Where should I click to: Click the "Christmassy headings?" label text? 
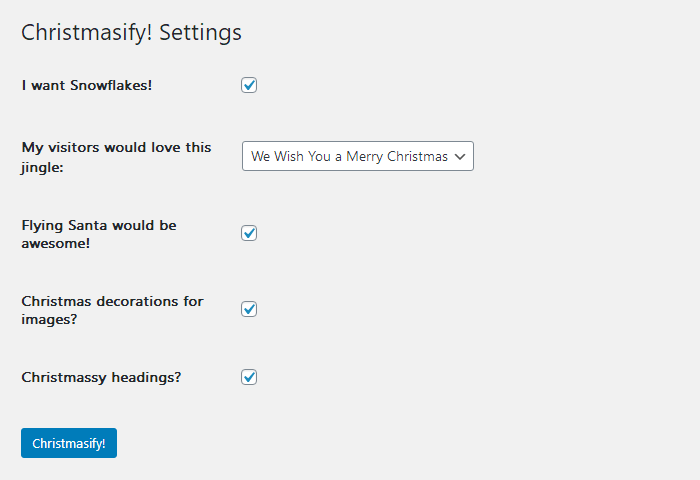point(101,377)
